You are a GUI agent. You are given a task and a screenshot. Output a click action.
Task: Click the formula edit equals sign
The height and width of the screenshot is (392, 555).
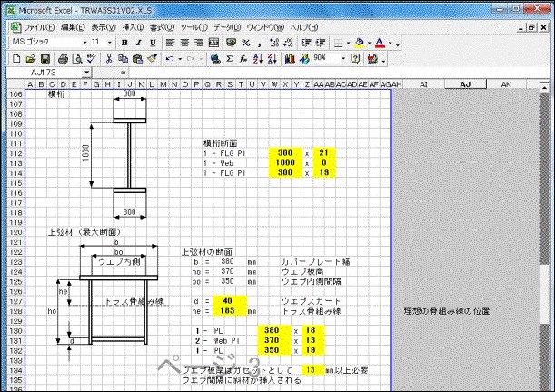point(123,73)
